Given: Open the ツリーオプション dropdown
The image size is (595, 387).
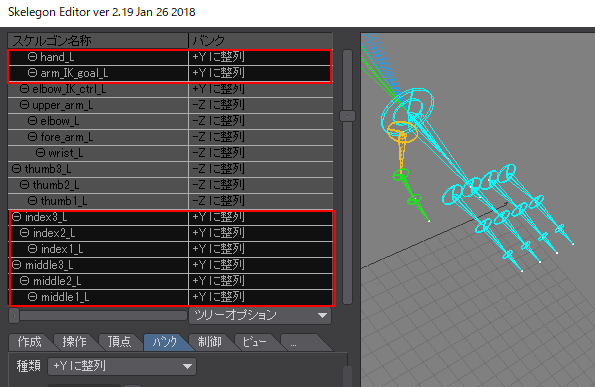Looking at the screenshot, I should 260,315.
